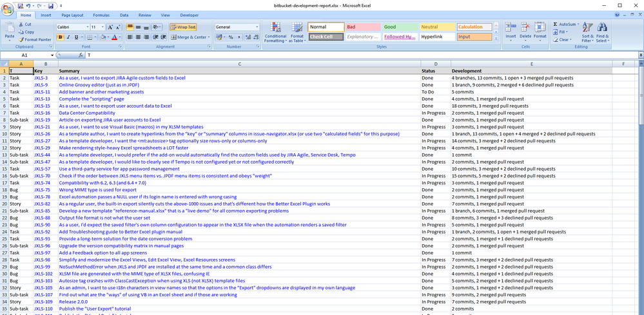
Task: Copy the selected cells
Action: (26, 32)
